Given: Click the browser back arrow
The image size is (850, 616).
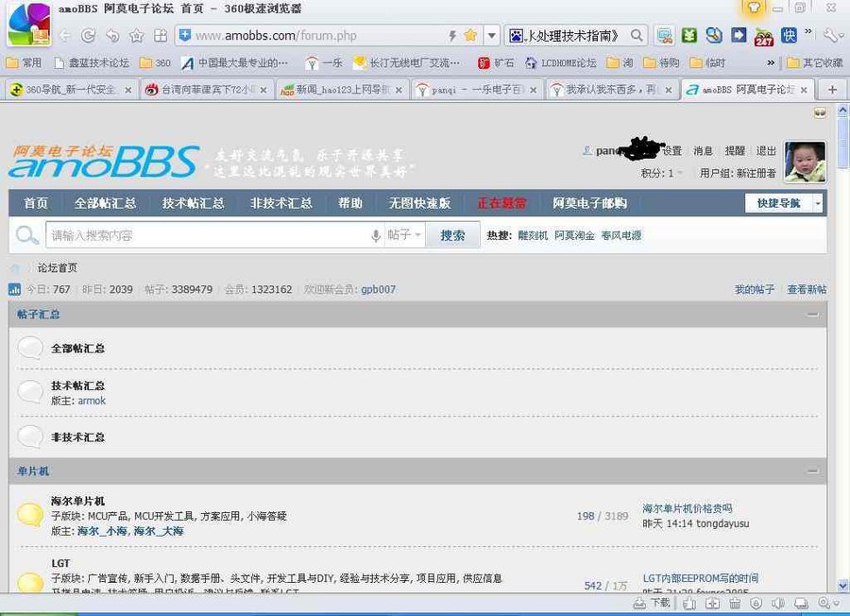Looking at the screenshot, I should point(64,36).
